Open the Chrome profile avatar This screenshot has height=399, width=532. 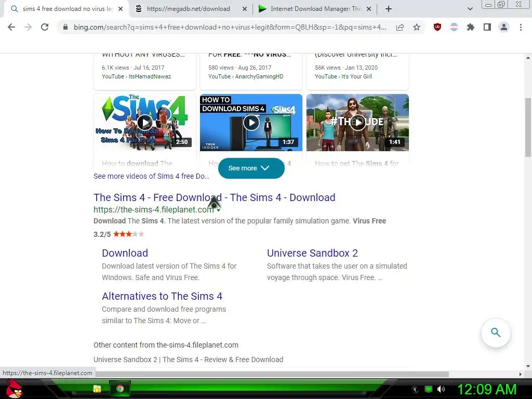pyautogui.click(x=504, y=27)
